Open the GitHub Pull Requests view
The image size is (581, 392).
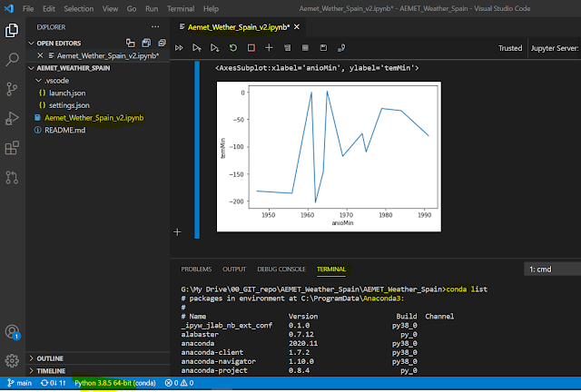[x=12, y=178]
